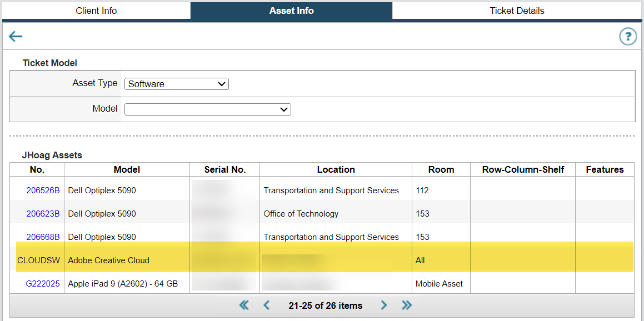Click the back arrow icon
The image size is (644, 321).
[x=16, y=37]
